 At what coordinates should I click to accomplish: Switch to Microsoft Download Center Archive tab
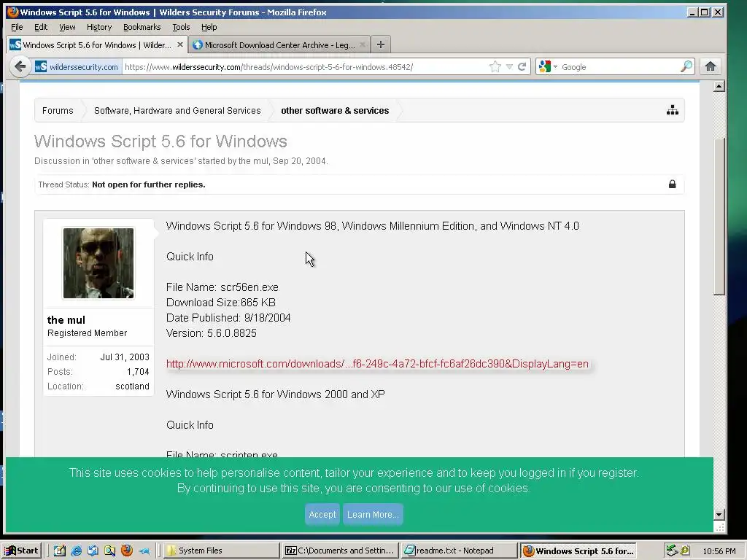(279, 44)
